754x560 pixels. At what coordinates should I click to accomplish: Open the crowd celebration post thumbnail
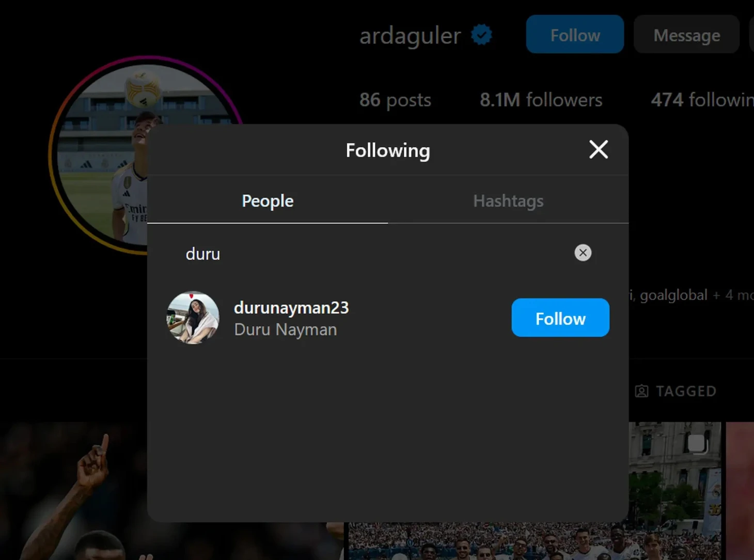[674, 491]
